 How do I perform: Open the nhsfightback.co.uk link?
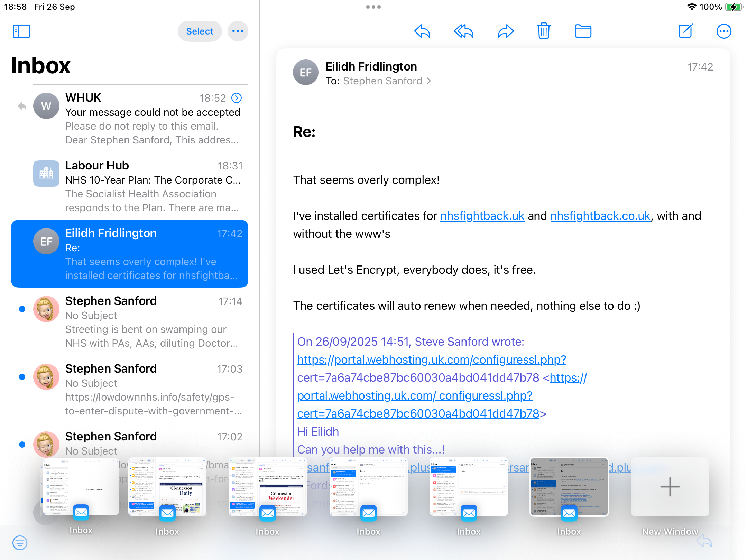click(x=600, y=216)
